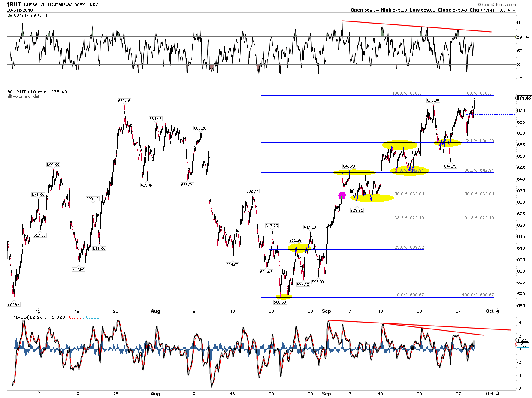Select the "664.46" price label
Image resolution: width=532 pixels, height=398 pixels.
coord(155,118)
